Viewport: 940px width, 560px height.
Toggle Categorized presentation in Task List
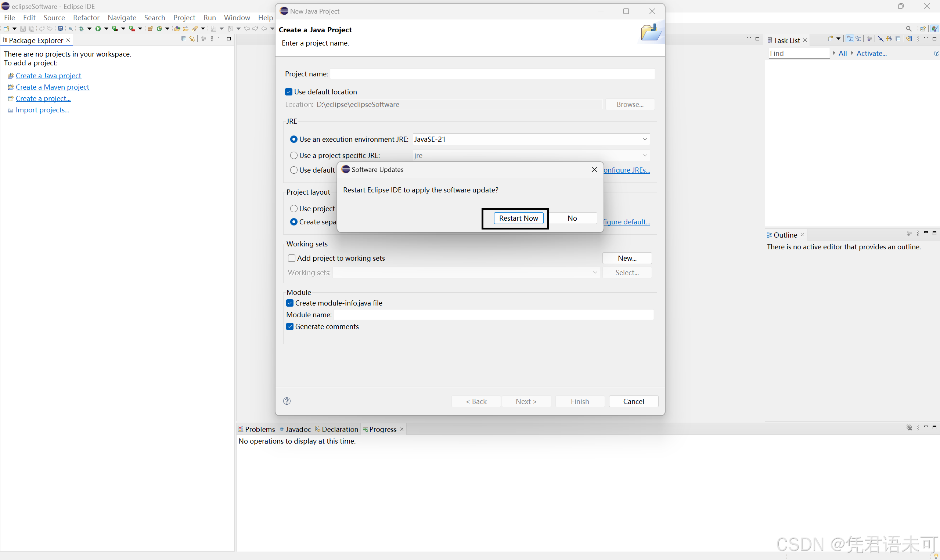pos(850,39)
